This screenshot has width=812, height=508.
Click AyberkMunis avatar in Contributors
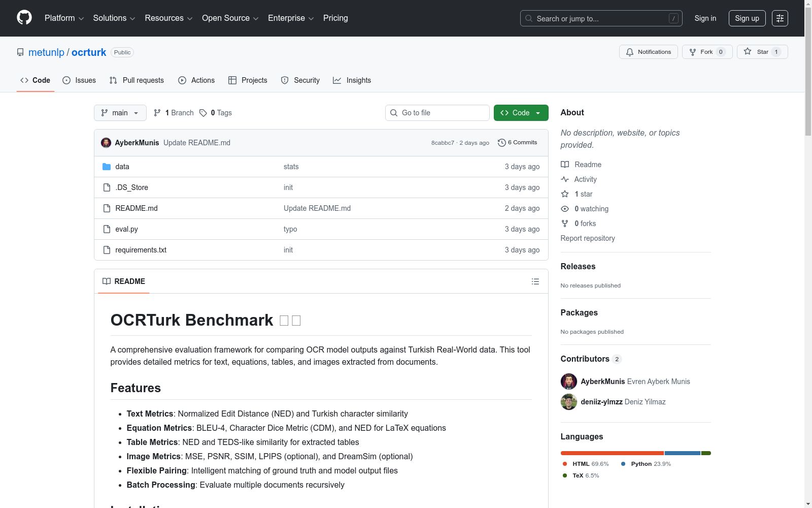[x=569, y=382]
